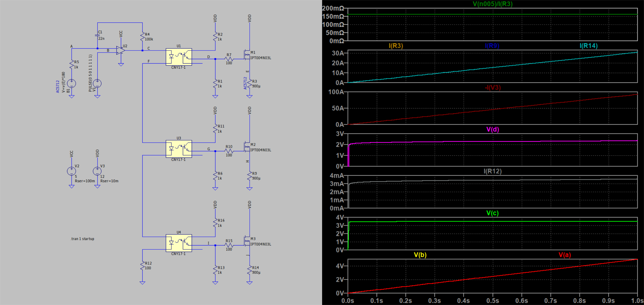The image size is (644, 305).
Task: Select resistor R13 symbol
Action: 215,270
